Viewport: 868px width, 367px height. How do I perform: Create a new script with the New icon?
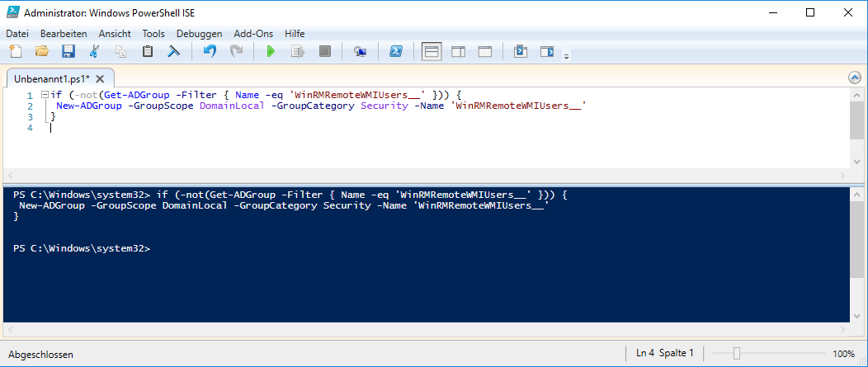(x=15, y=52)
